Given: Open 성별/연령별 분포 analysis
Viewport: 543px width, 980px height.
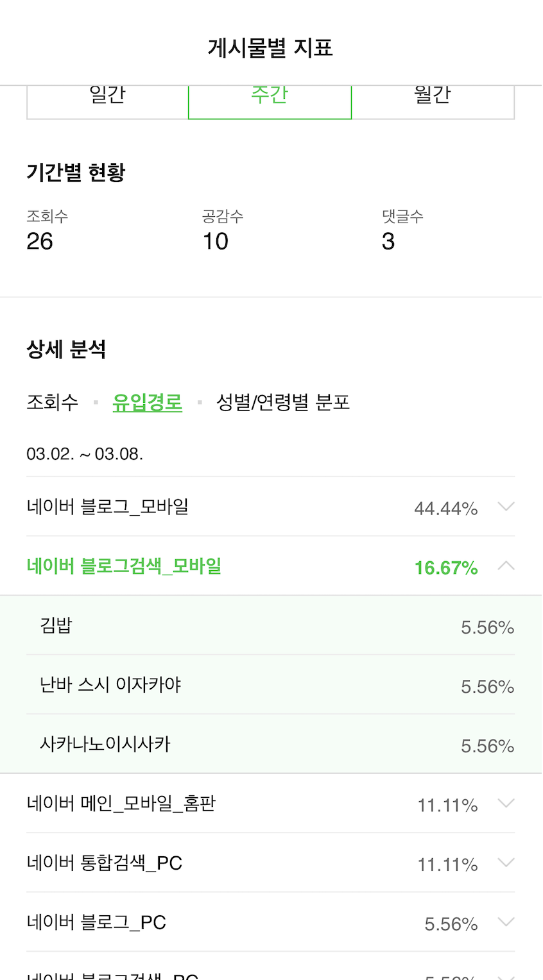Looking at the screenshot, I should coord(283,403).
